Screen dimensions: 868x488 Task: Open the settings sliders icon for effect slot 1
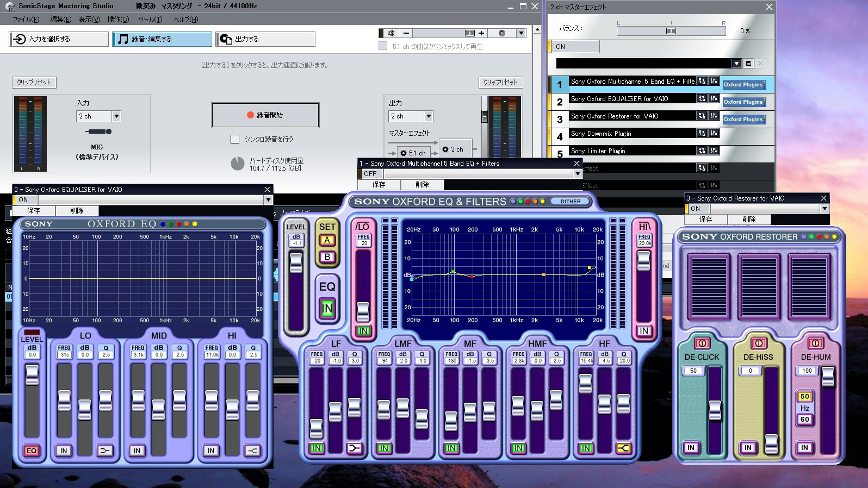click(x=714, y=81)
